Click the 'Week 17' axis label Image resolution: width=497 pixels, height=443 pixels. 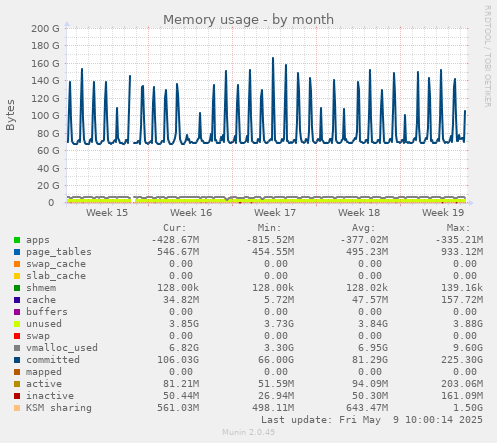click(275, 213)
